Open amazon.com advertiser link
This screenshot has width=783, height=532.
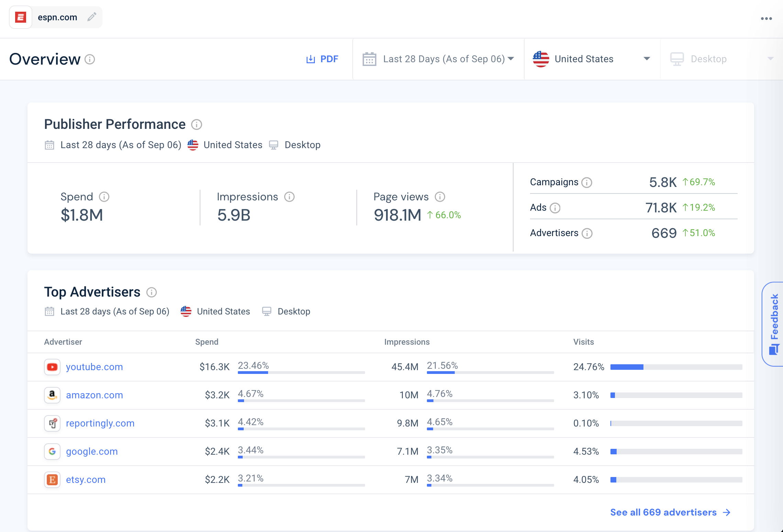coord(95,395)
